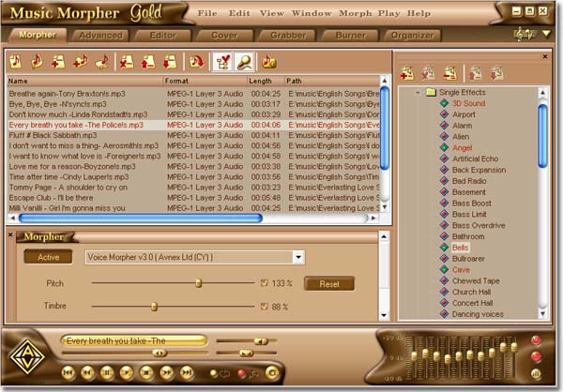Click the note-on-disc icon in playlist toolbar
This screenshot has height=392, width=563.
[x=102, y=61]
